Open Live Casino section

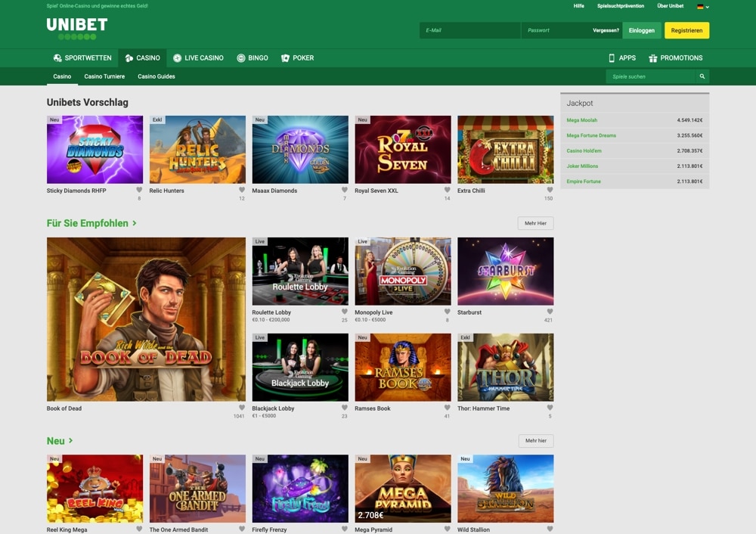tap(198, 58)
